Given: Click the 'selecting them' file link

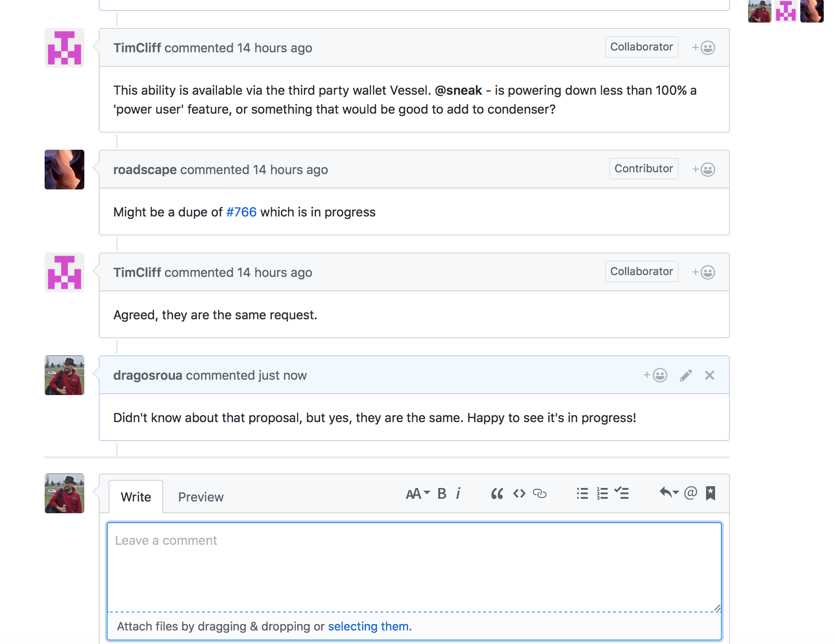Looking at the screenshot, I should coord(368,626).
